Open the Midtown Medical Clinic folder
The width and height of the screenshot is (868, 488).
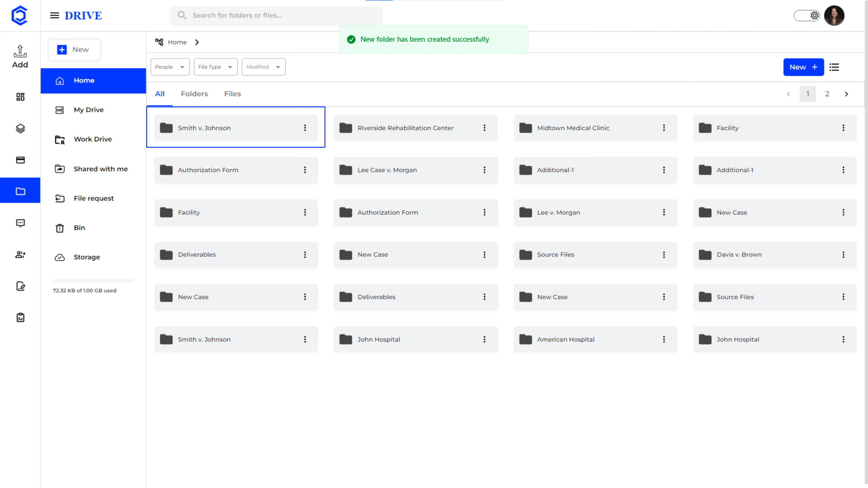[x=595, y=128]
